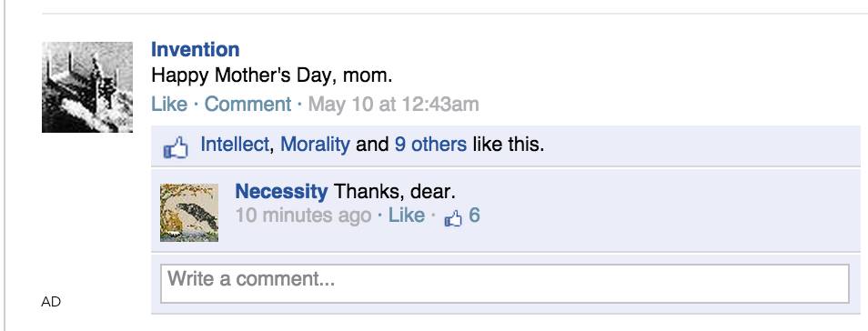View Morality's profile from the likes

(315, 145)
